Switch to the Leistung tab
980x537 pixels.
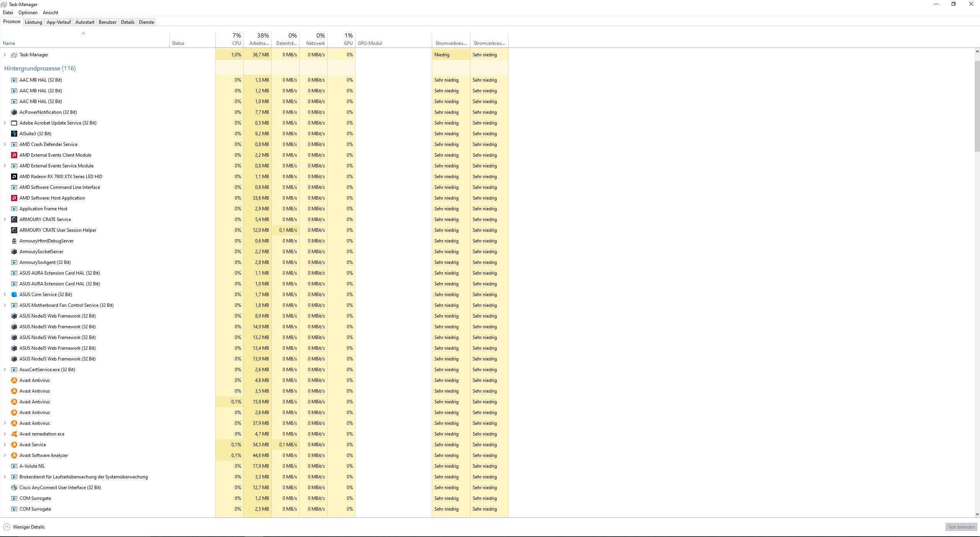pyautogui.click(x=33, y=22)
